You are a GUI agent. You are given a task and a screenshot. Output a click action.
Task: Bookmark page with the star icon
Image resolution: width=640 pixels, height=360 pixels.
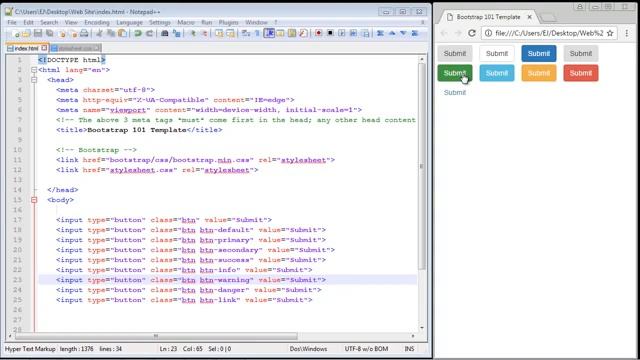[610, 33]
